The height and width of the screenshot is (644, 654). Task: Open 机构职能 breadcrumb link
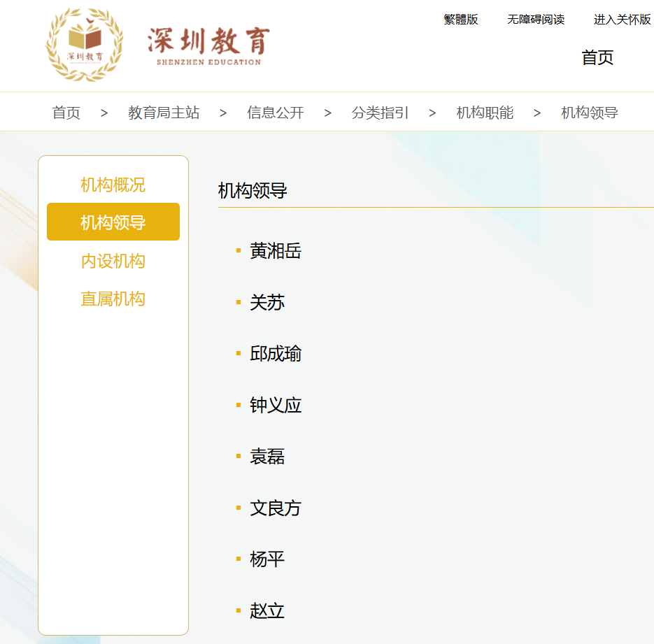485,113
